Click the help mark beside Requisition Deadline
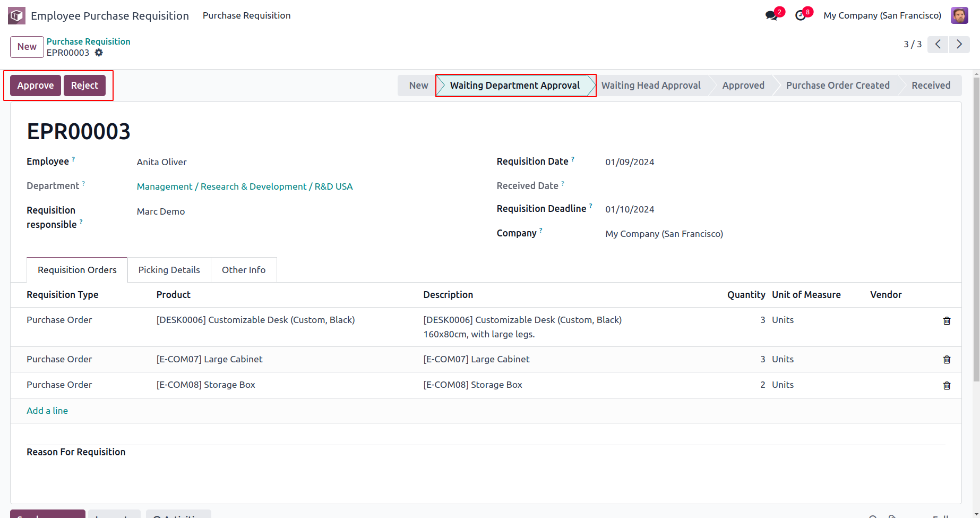 point(590,206)
